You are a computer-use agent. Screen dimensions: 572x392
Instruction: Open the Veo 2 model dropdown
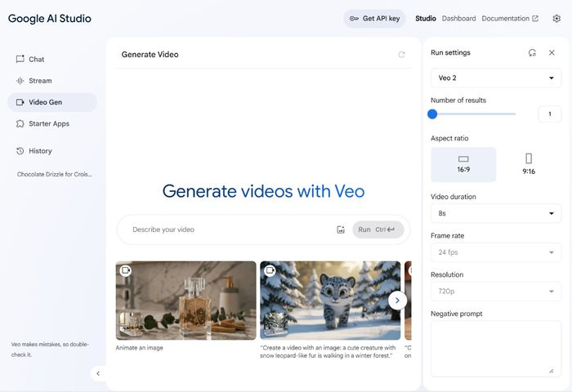point(496,78)
